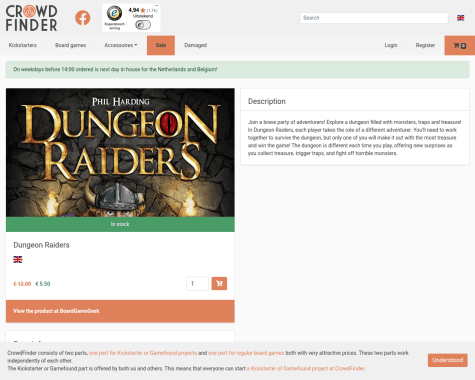Click the In stock status bar
Image resolution: width=475 pixels, height=380 pixels.
click(x=120, y=224)
